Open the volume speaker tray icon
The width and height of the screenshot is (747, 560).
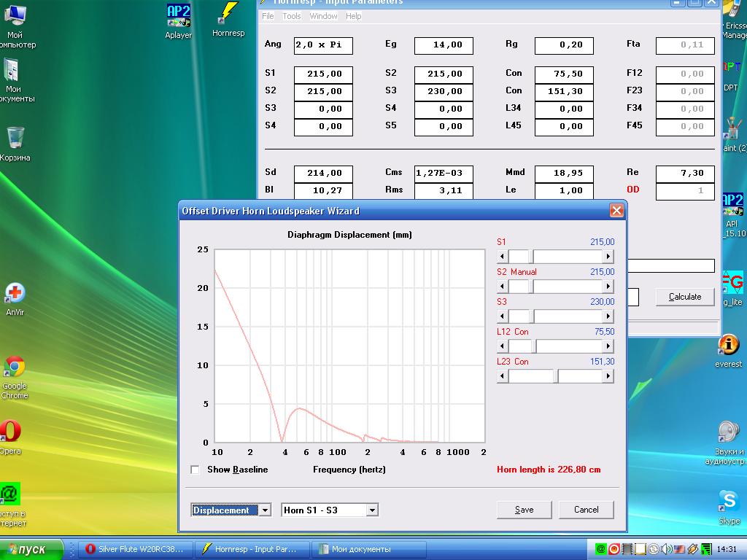click(x=667, y=549)
